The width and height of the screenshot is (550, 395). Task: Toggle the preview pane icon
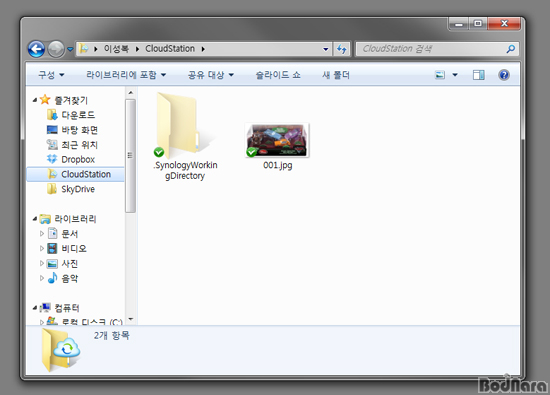[478, 75]
